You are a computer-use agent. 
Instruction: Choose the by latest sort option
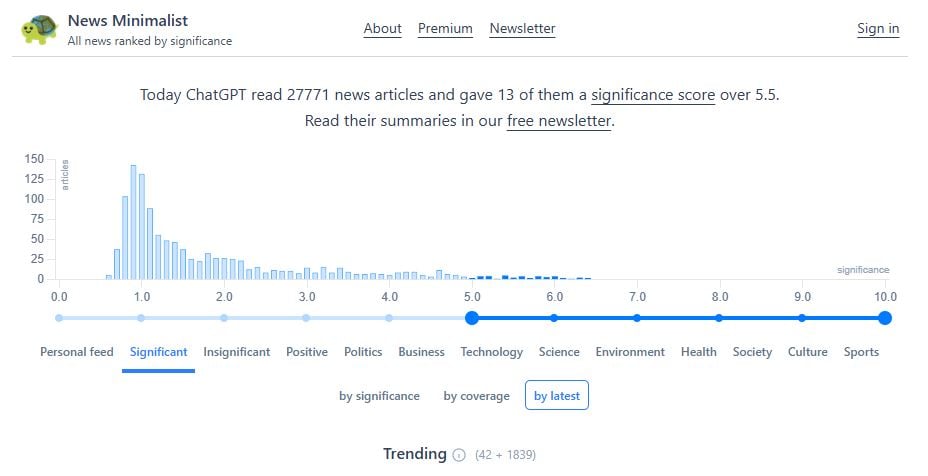coord(557,396)
